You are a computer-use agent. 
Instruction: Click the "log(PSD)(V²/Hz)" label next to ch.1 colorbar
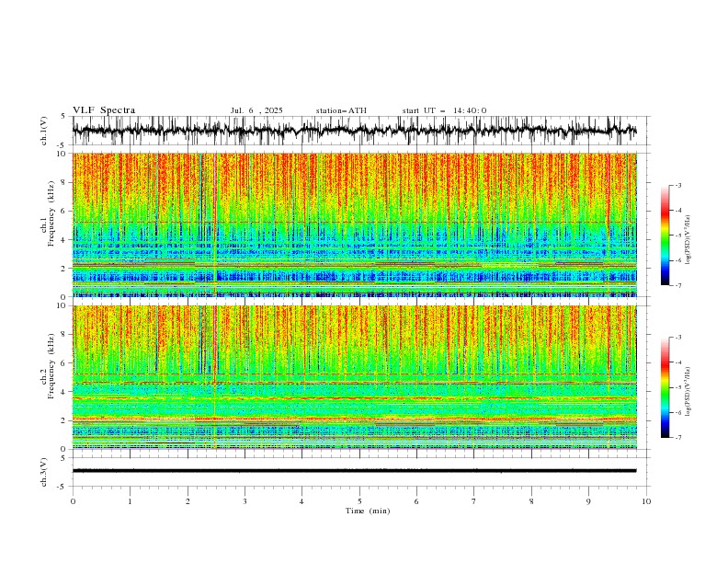pos(688,240)
